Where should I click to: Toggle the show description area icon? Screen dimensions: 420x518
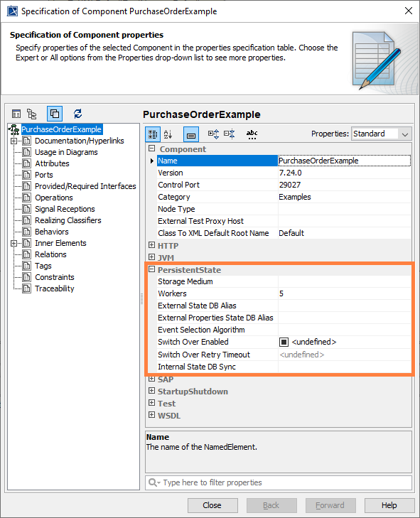click(x=191, y=134)
